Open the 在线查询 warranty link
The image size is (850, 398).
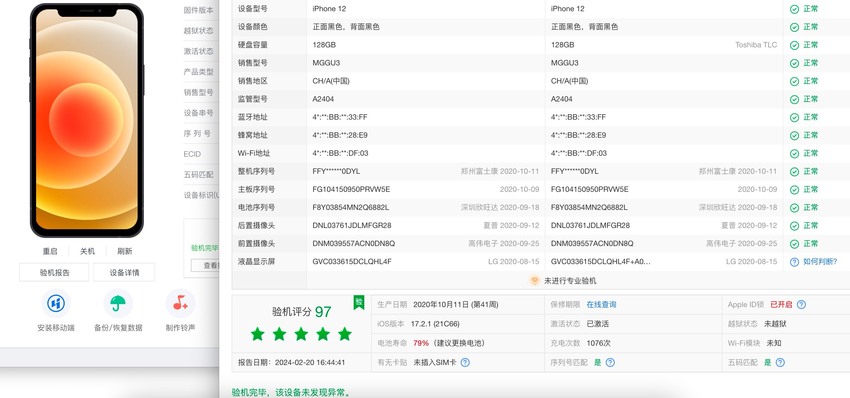pyautogui.click(x=601, y=305)
